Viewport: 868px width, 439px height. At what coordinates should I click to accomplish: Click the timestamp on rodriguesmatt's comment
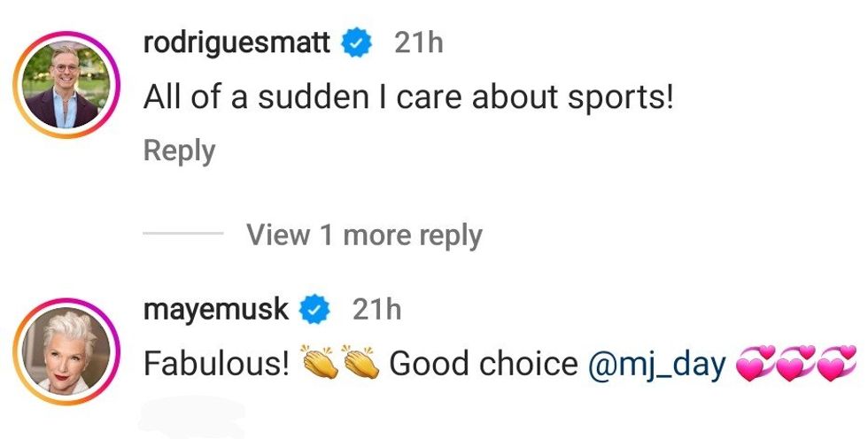pyautogui.click(x=418, y=42)
